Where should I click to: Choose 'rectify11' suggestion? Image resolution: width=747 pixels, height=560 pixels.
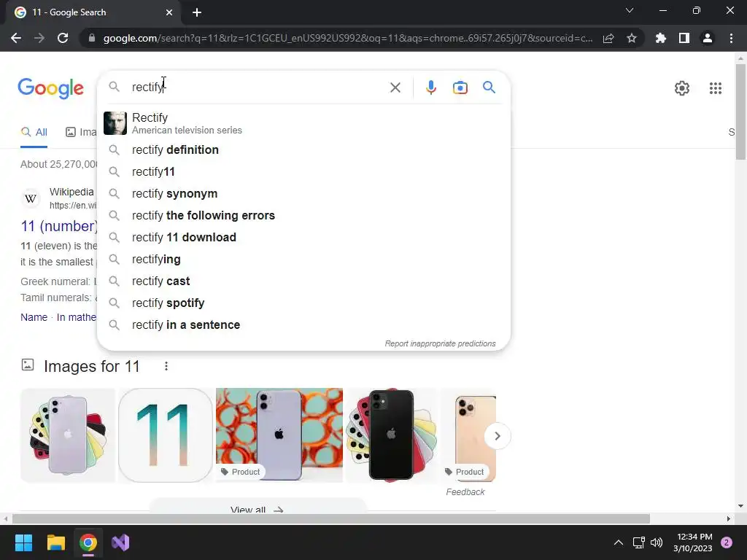tap(303, 172)
